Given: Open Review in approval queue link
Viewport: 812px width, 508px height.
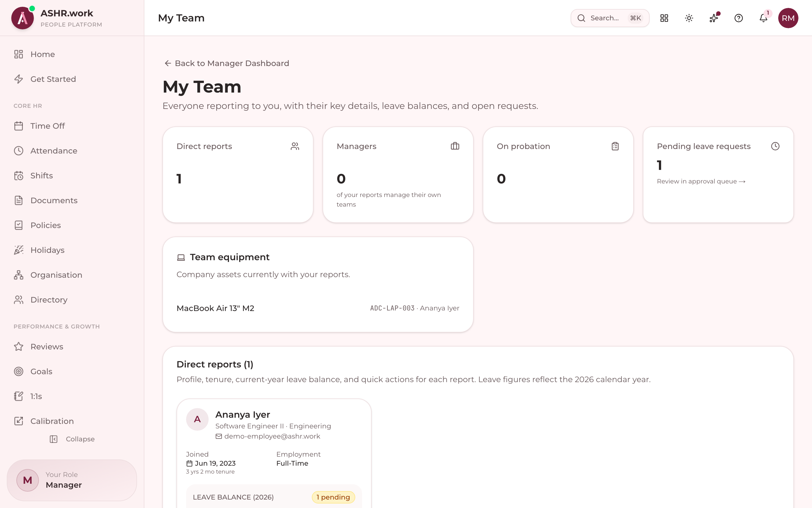Looking at the screenshot, I should tap(701, 181).
